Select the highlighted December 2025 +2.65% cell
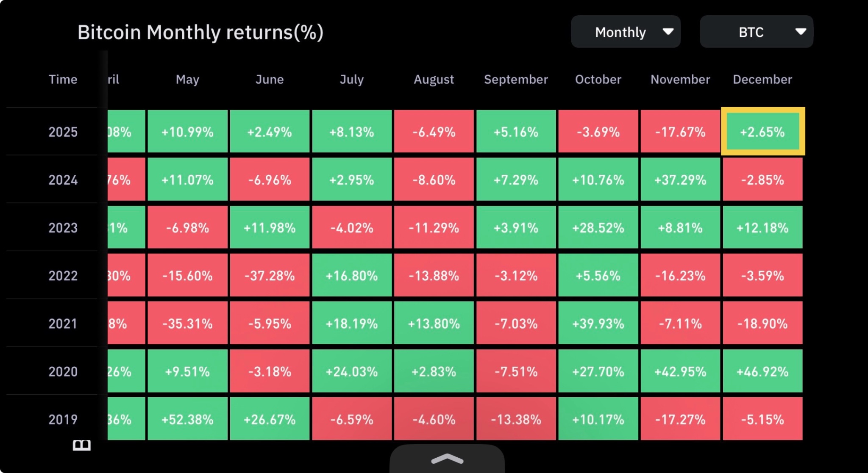 click(762, 132)
